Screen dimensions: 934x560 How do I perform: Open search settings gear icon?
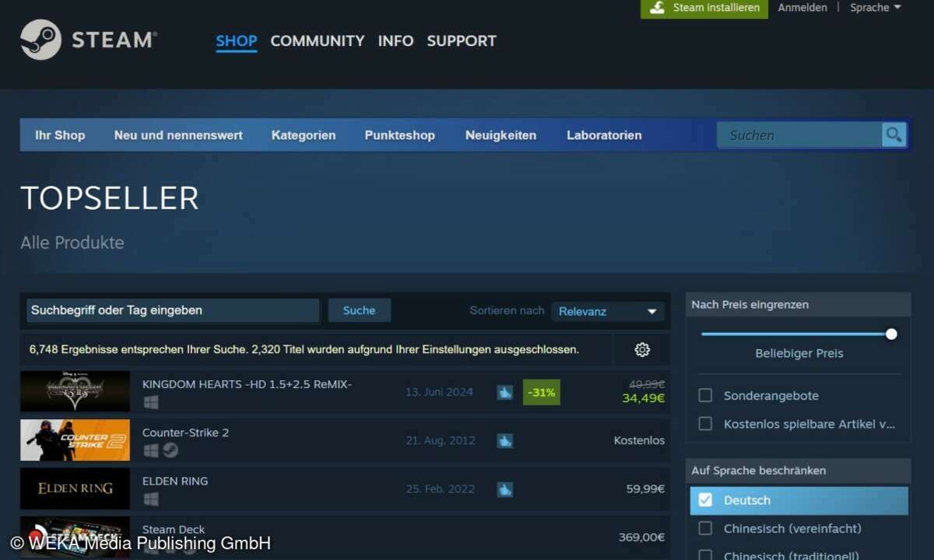tap(642, 350)
